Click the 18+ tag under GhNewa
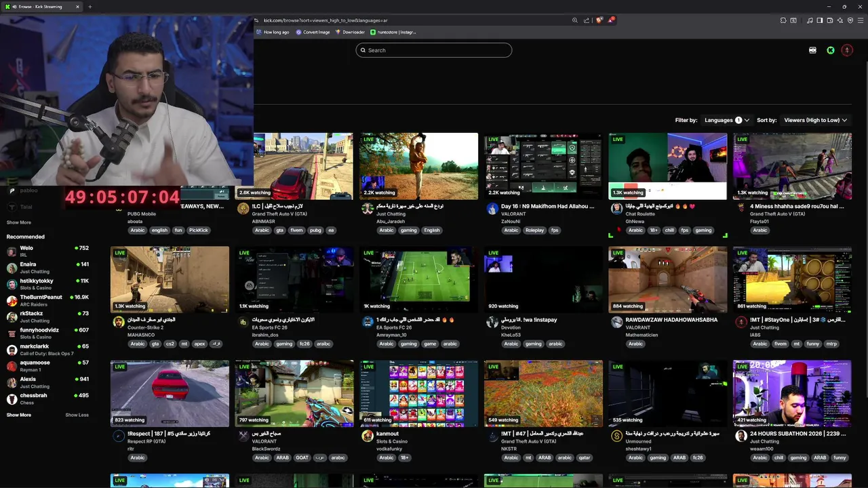This screenshot has height=488, width=868. coord(654,230)
